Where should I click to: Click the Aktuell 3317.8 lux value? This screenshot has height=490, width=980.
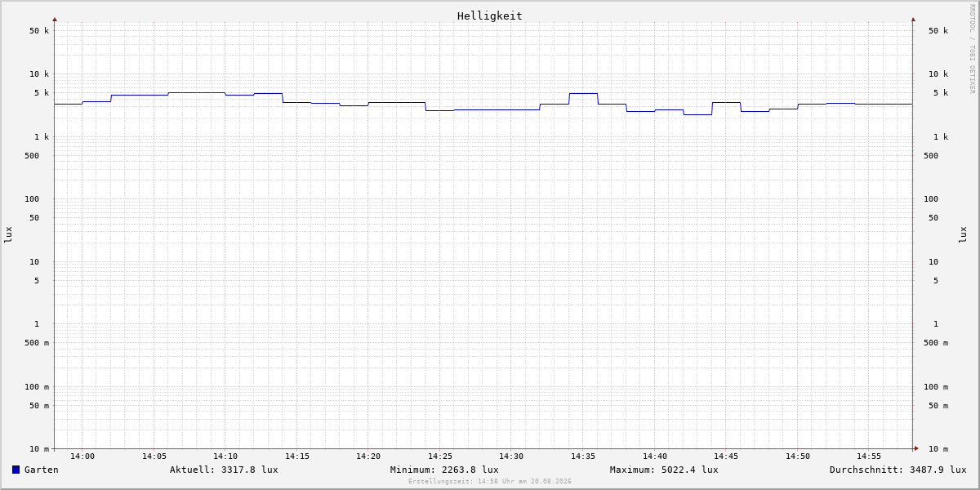(x=224, y=470)
